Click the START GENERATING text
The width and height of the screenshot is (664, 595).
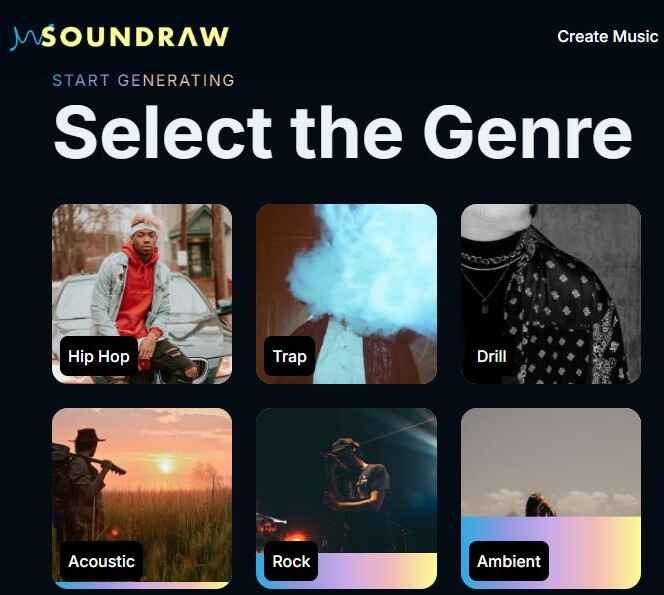click(x=144, y=80)
